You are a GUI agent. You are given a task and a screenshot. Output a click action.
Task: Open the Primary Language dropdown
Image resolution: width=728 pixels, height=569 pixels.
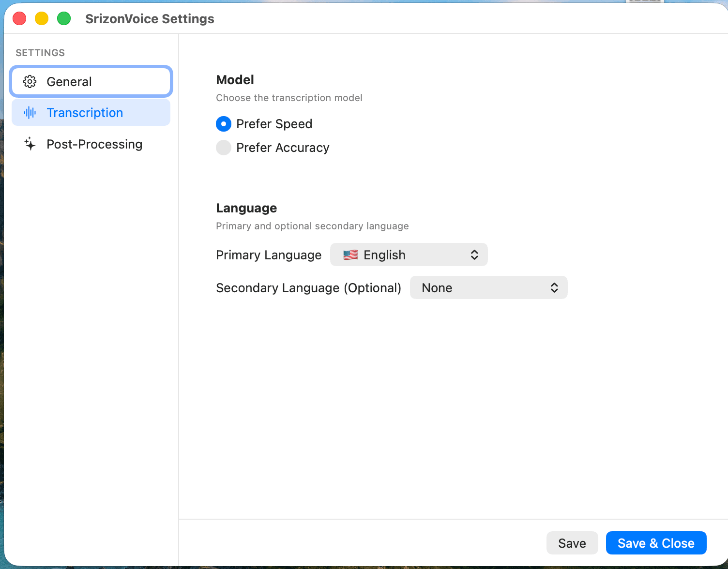pos(409,255)
